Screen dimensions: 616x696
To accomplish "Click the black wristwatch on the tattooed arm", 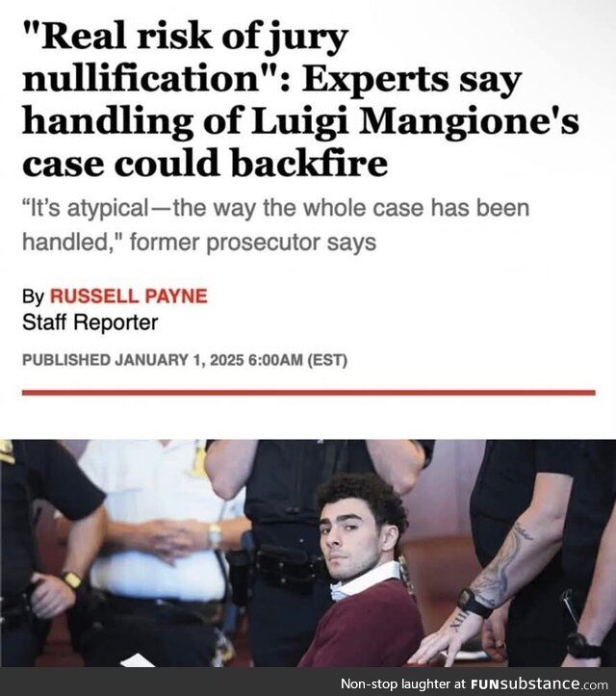I will coord(474,603).
